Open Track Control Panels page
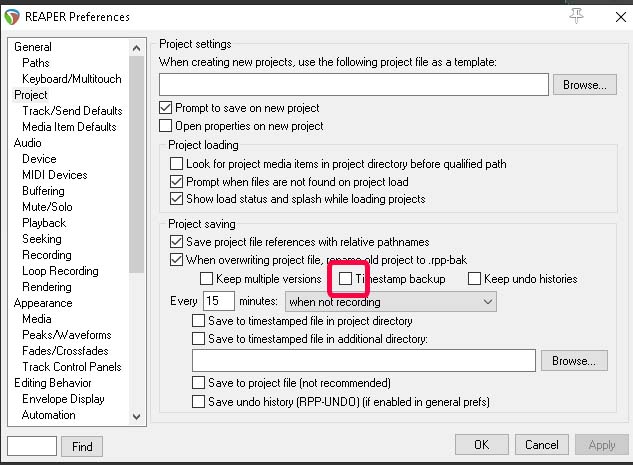Screen dimensions: 633x465 [x=72, y=367]
